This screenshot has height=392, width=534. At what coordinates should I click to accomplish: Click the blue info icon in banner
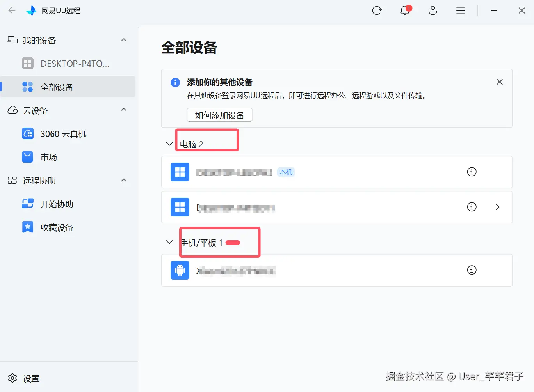[175, 82]
